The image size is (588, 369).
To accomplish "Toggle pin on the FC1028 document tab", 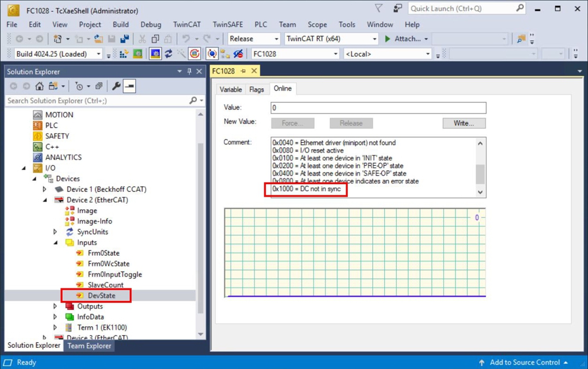I will click(244, 71).
